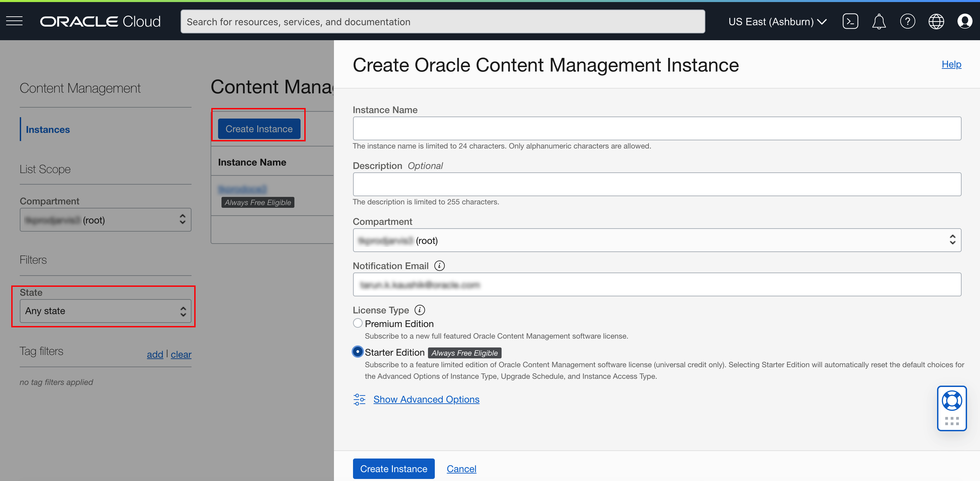Open the Help link in the panel header
Image resolution: width=980 pixels, height=481 pixels.
[951, 64]
